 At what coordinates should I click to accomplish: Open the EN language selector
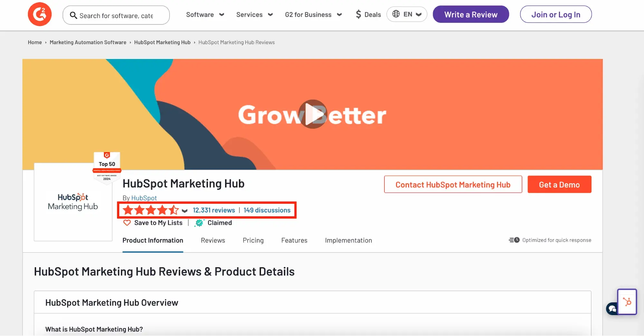pyautogui.click(x=407, y=15)
